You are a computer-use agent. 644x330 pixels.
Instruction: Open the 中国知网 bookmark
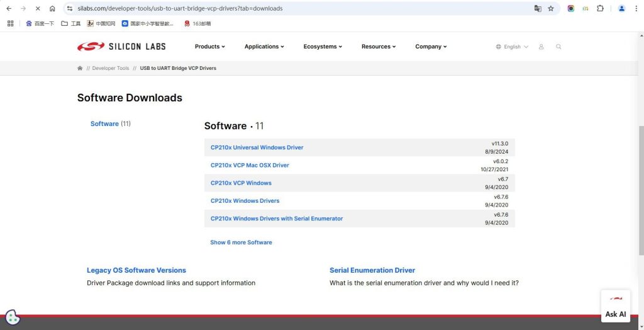click(101, 23)
